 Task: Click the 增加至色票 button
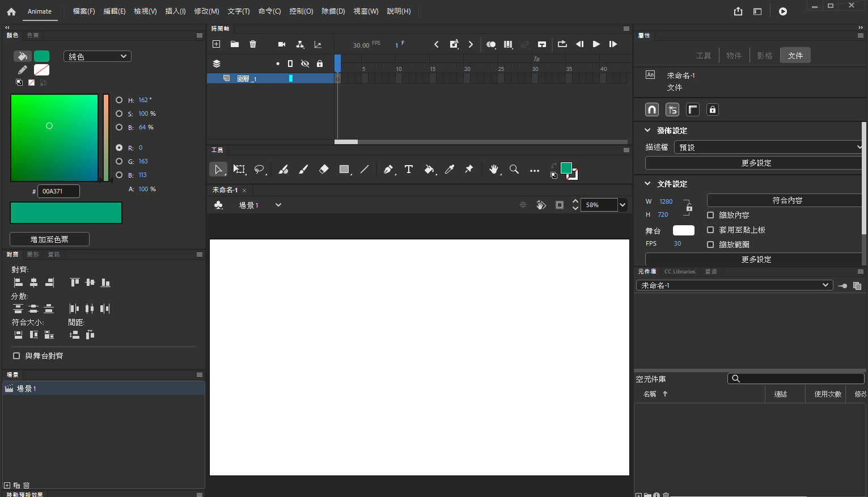(49, 239)
